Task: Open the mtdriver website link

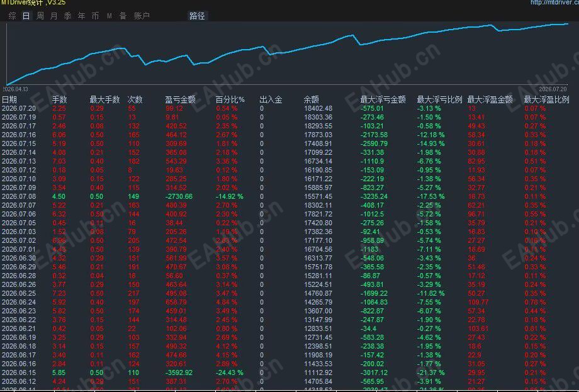Action: pyautogui.click(x=554, y=3)
